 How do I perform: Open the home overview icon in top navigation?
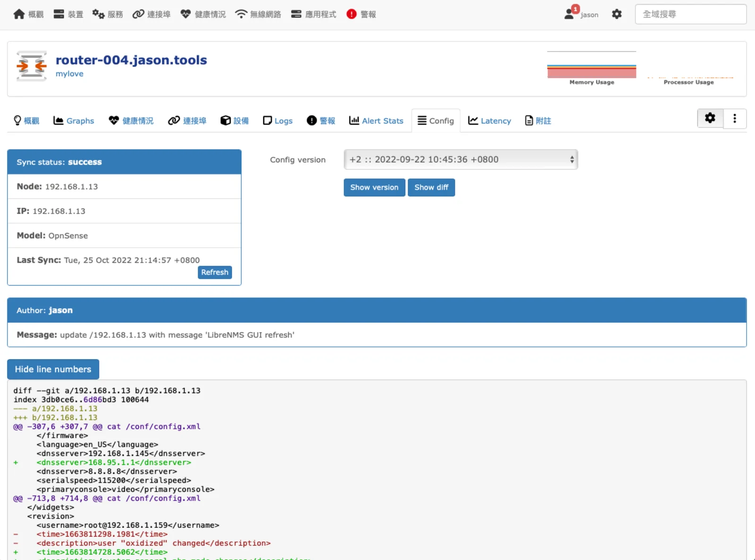click(x=19, y=14)
